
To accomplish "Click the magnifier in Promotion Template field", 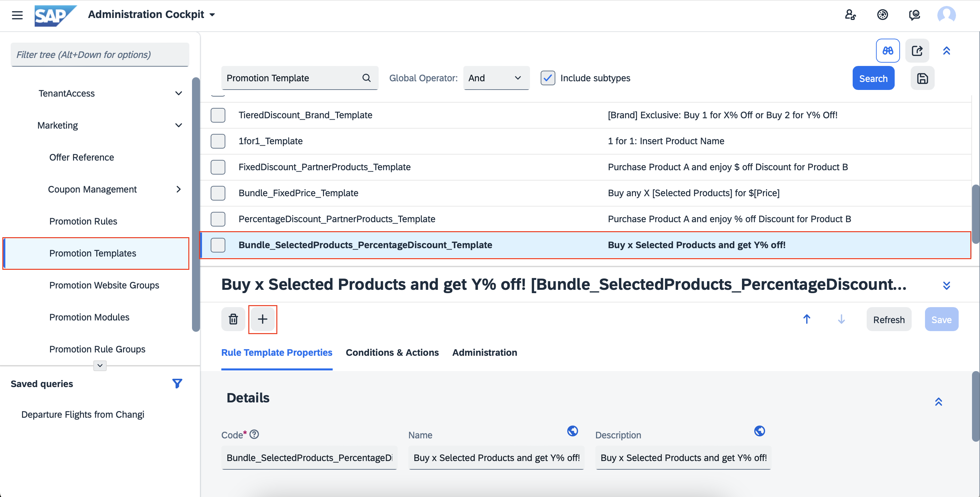I will pyautogui.click(x=366, y=78).
